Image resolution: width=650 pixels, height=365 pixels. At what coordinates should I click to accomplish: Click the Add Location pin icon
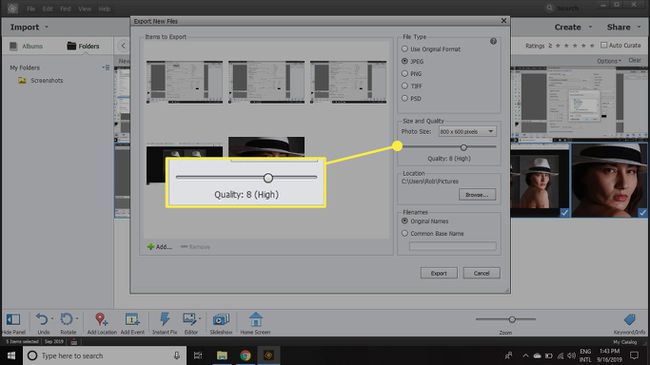(101, 319)
